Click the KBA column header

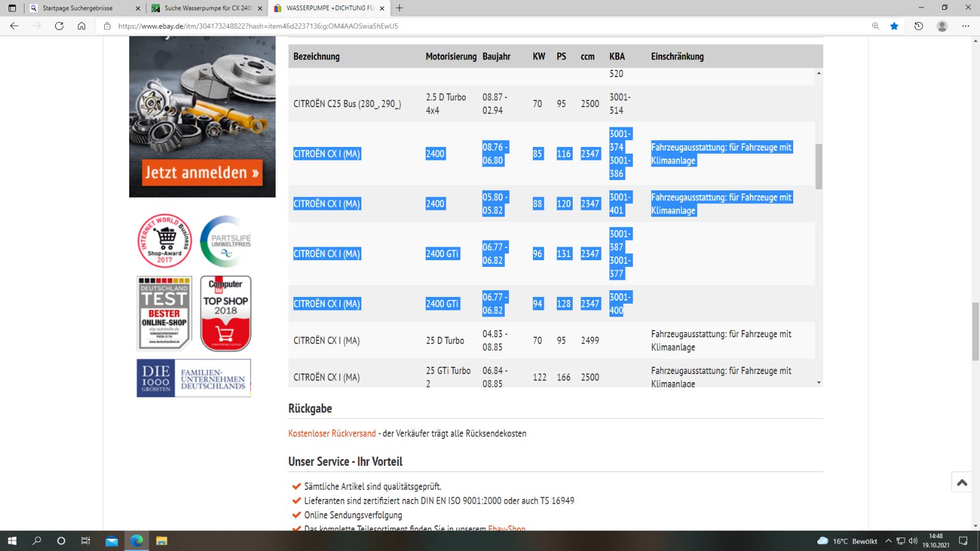(617, 56)
